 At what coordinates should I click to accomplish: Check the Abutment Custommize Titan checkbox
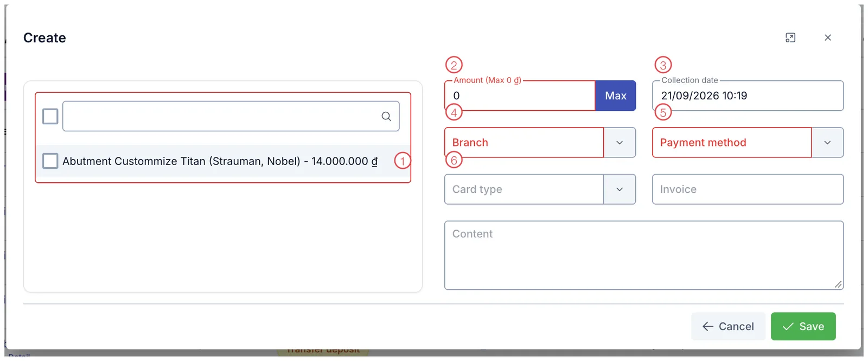click(x=50, y=161)
